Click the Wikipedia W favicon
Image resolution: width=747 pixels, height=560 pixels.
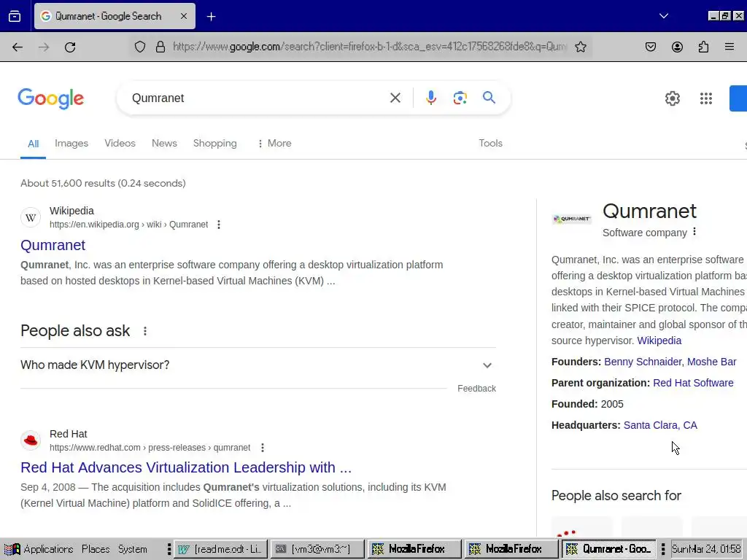31,217
